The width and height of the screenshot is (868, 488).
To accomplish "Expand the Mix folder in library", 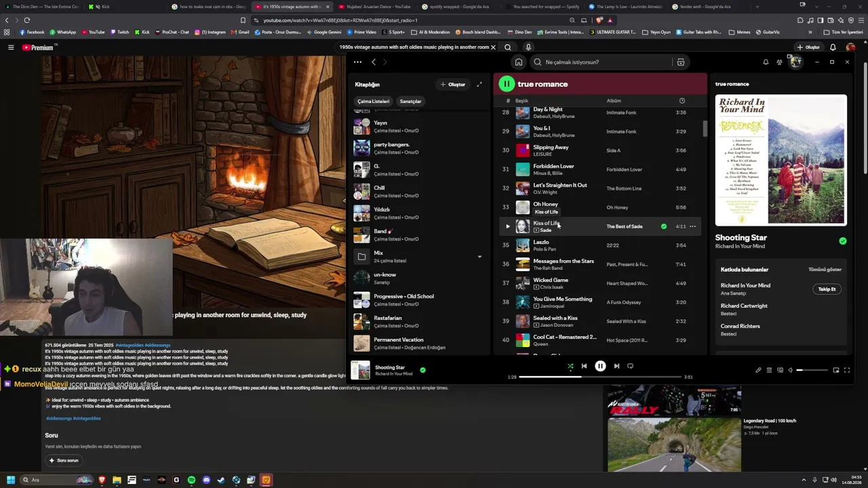I will 479,257.
